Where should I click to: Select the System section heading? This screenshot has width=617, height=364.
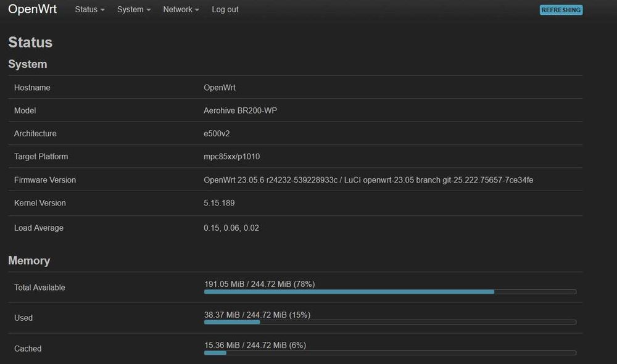point(28,64)
